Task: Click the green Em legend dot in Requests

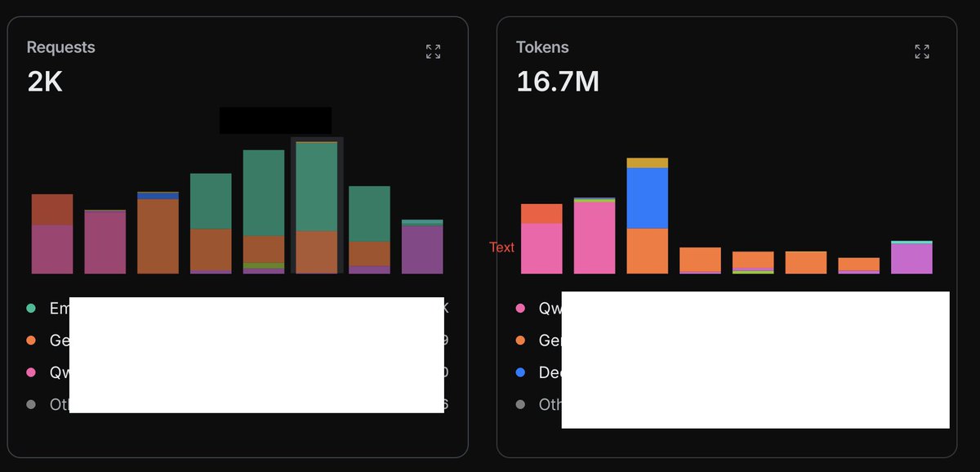Action: pyautogui.click(x=31, y=309)
